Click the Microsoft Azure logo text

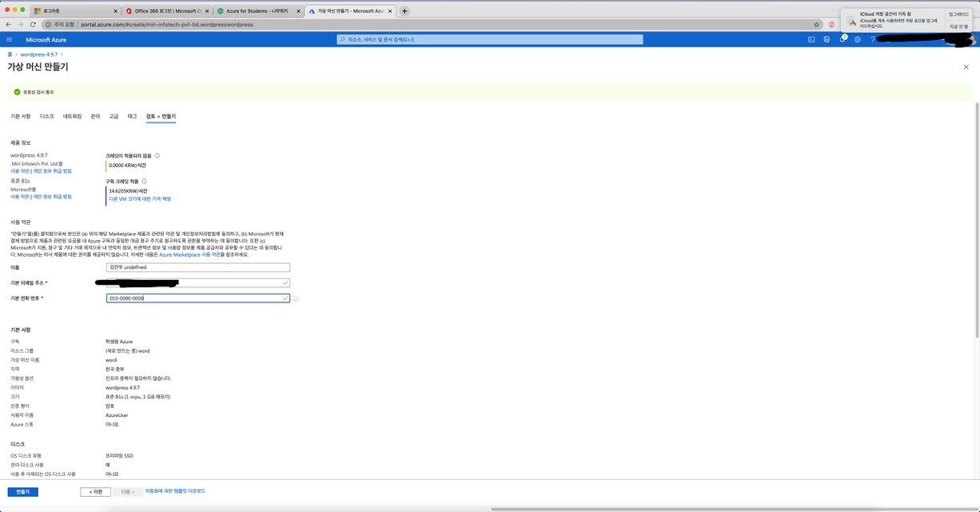(x=46, y=39)
